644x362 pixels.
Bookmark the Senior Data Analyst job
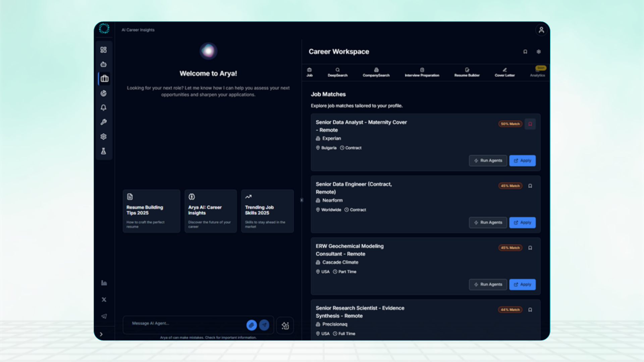530,124
